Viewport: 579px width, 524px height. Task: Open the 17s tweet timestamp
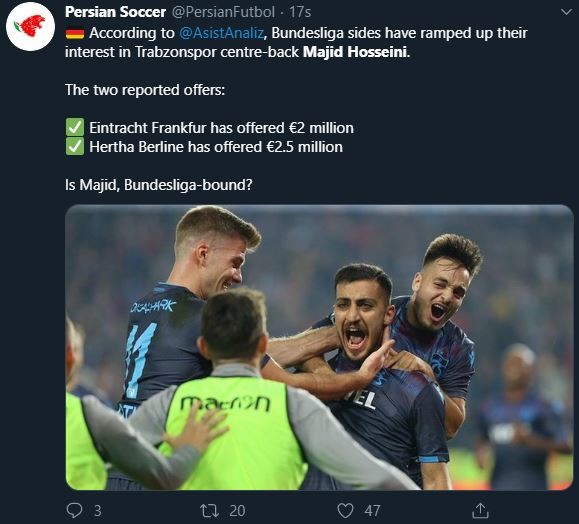click(x=300, y=12)
